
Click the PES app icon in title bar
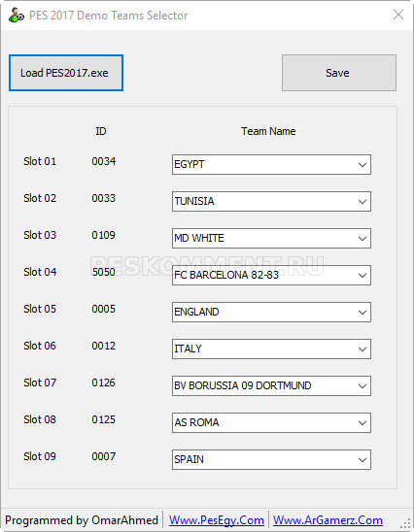[16, 16]
